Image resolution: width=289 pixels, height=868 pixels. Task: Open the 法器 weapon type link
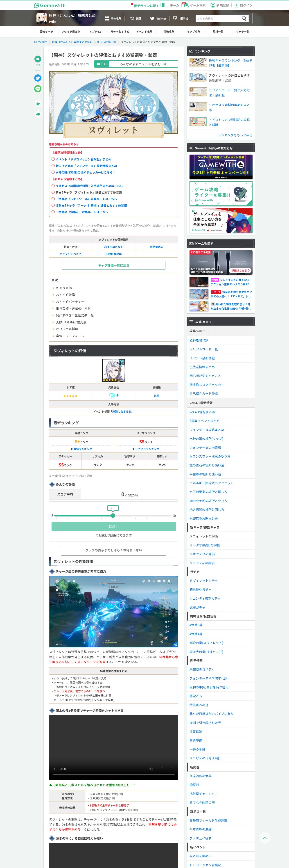point(157,396)
